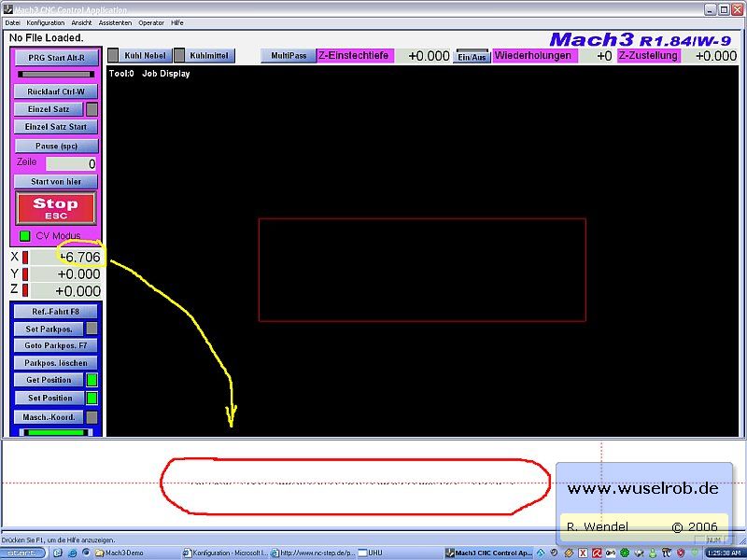The width and height of the screenshot is (747, 560).
Task: Toggle the green CV Modus indicator
Action: (25, 236)
